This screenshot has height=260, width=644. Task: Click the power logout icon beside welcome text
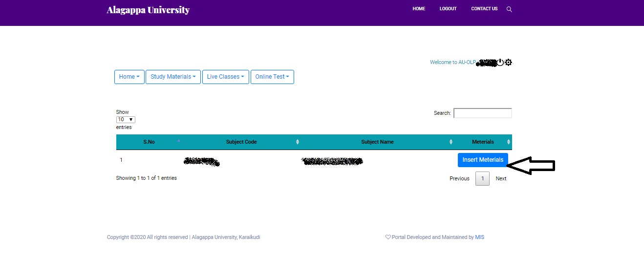(500, 62)
